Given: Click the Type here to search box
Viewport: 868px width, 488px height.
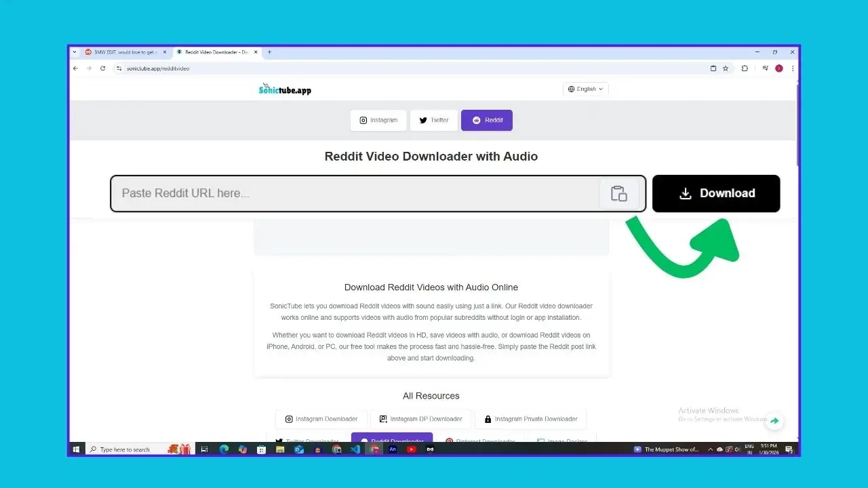Looking at the screenshot, I should click(x=141, y=449).
